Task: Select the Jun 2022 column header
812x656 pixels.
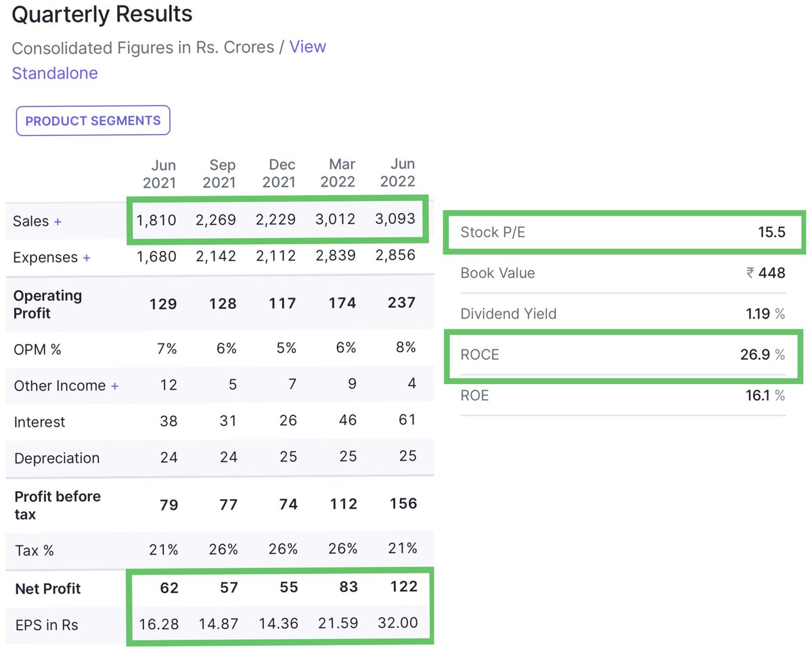Action: pyautogui.click(x=398, y=172)
